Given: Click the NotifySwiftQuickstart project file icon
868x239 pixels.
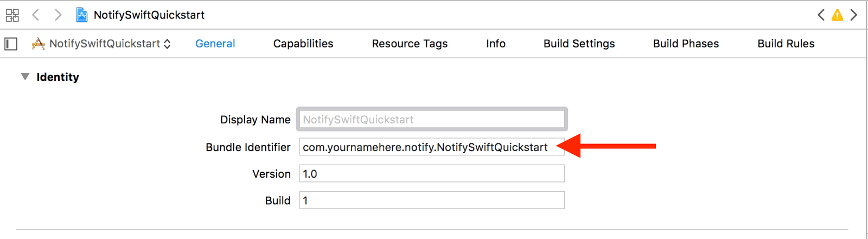Looking at the screenshot, I should pyautogui.click(x=82, y=15).
